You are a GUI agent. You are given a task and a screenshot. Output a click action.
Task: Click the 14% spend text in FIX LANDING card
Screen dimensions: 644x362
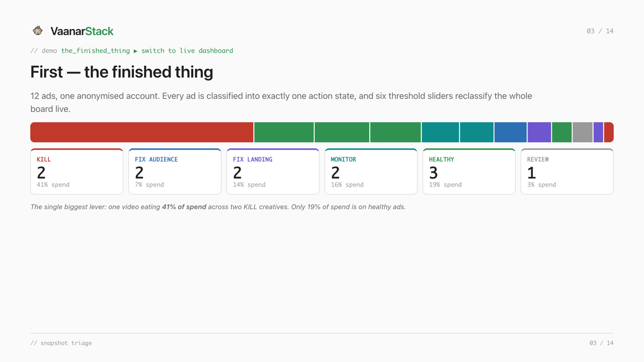click(249, 184)
